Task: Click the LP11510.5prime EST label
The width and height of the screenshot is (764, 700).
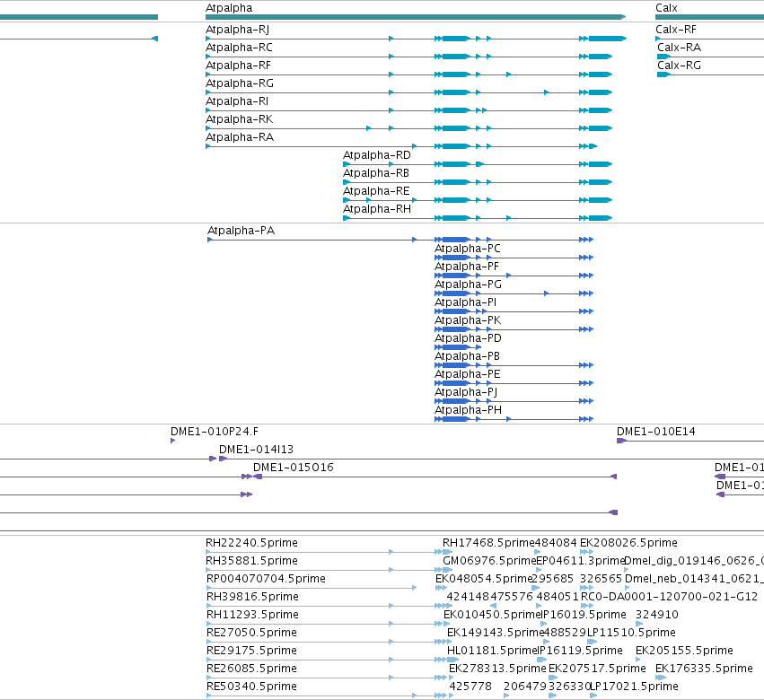Action: [631, 634]
